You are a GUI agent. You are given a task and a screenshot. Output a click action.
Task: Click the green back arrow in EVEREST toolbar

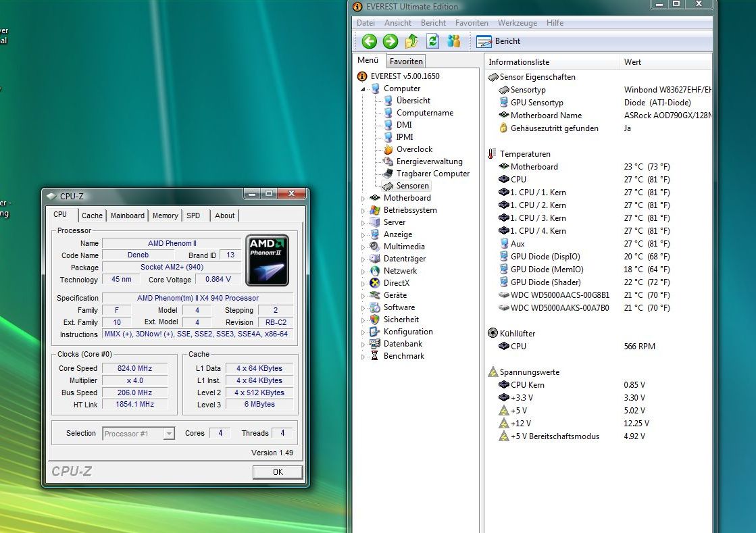369,41
